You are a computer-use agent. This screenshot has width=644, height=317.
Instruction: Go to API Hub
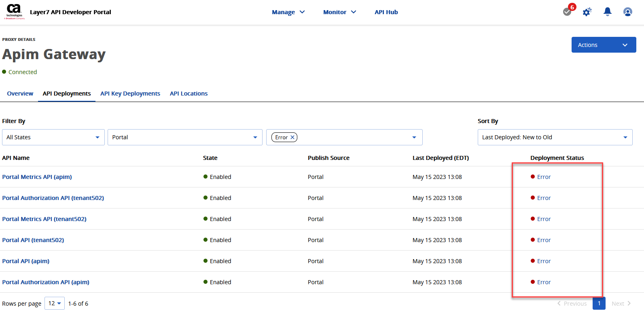tap(386, 12)
